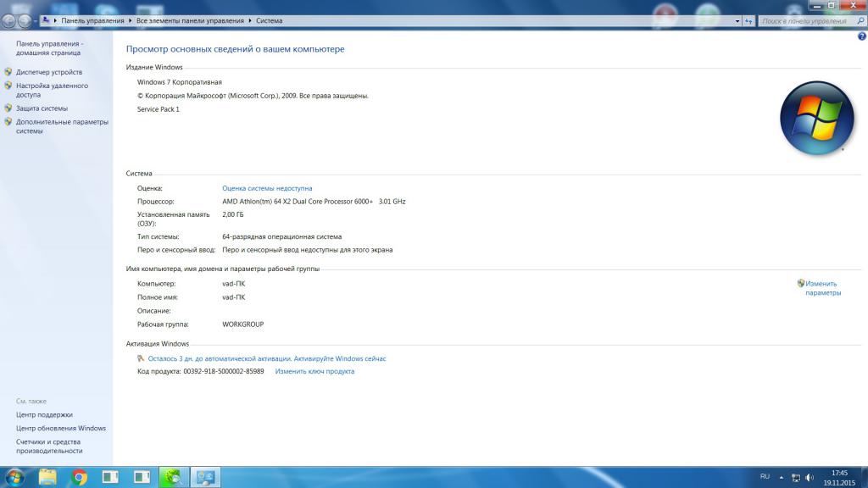868x488 pixels.
Task: Click Windows 7 Корпоративная text
Action: click(x=180, y=82)
